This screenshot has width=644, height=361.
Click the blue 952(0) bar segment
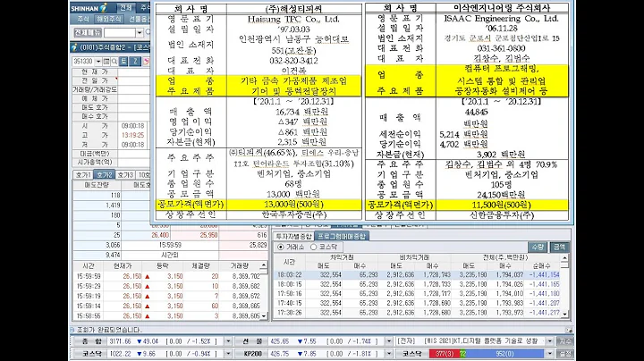[504, 354]
